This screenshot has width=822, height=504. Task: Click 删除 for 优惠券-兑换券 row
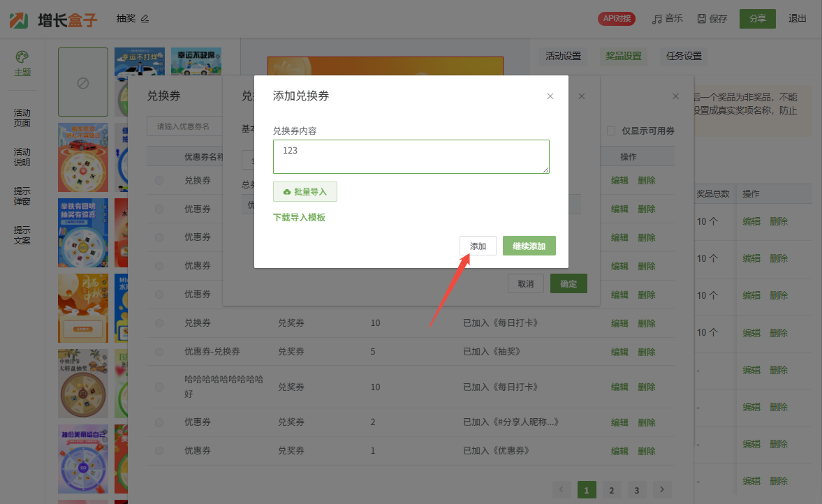coord(647,352)
